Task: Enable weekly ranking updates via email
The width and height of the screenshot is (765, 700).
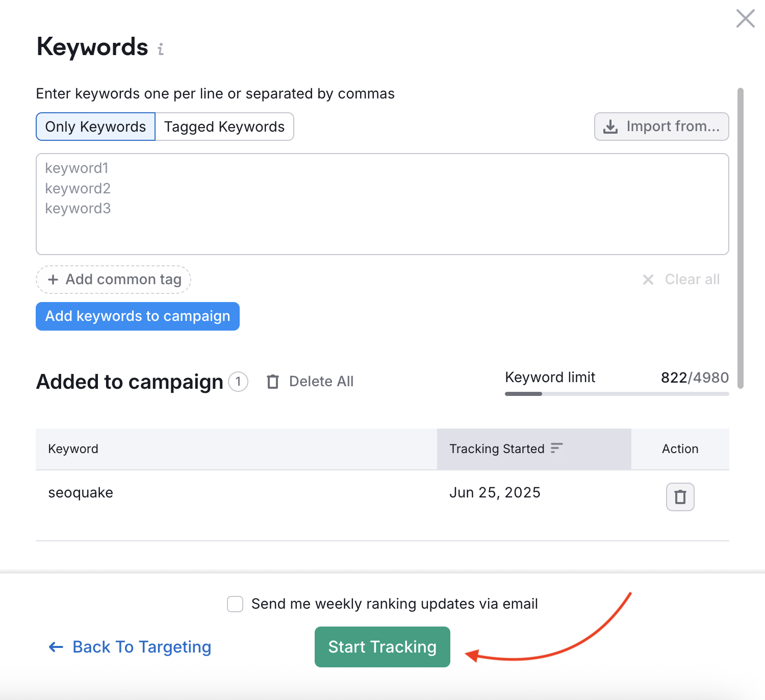Action: (x=235, y=604)
